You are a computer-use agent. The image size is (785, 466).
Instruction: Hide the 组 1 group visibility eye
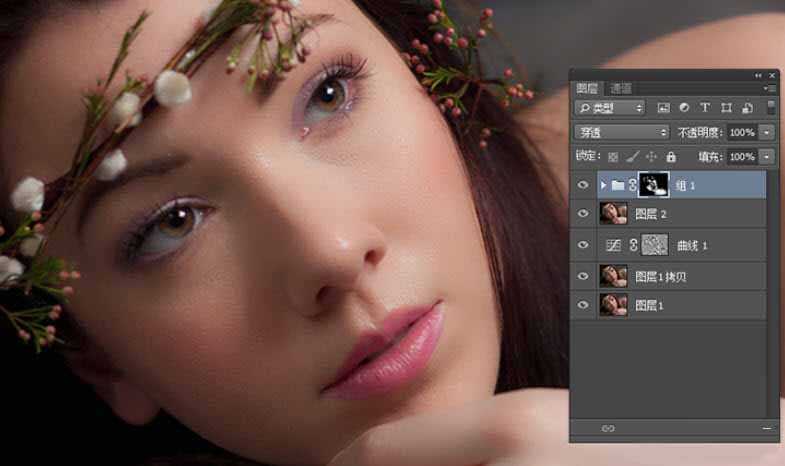tap(584, 185)
